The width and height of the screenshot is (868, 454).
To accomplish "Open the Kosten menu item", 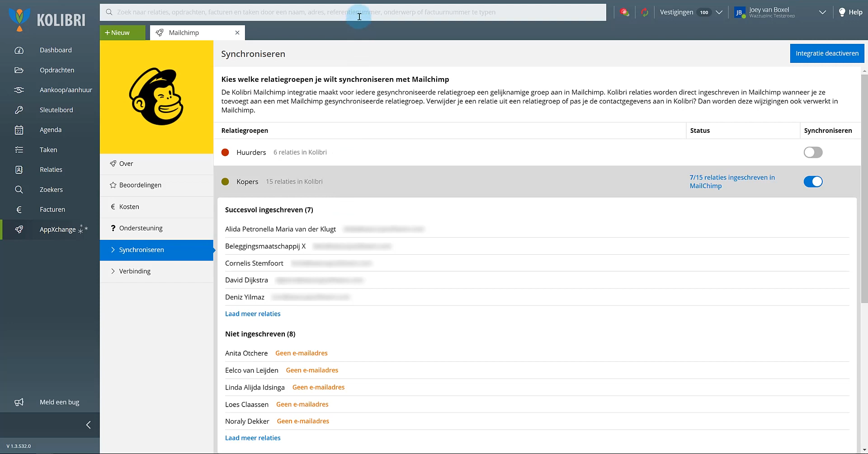I will coord(156,206).
